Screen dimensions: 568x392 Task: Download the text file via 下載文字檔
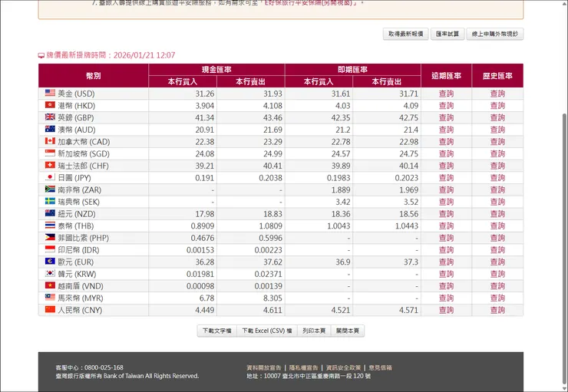[x=217, y=331]
